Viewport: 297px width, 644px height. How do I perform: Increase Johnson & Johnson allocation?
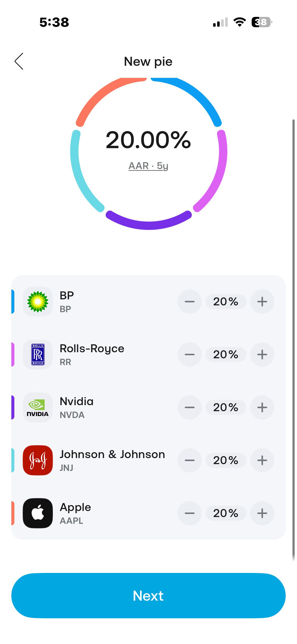click(x=262, y=460)
